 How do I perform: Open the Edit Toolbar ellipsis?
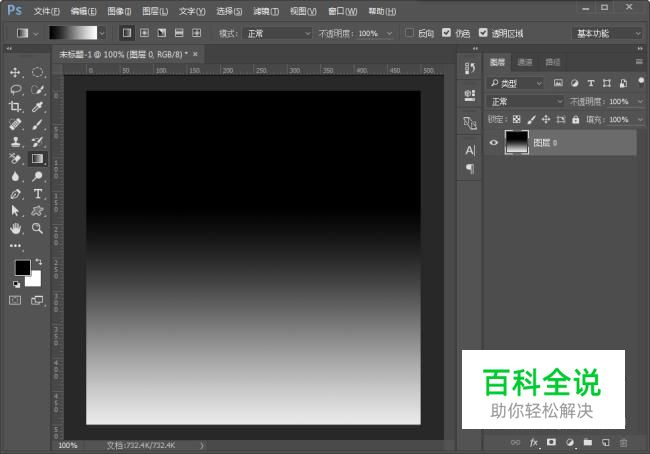point(15,245)
